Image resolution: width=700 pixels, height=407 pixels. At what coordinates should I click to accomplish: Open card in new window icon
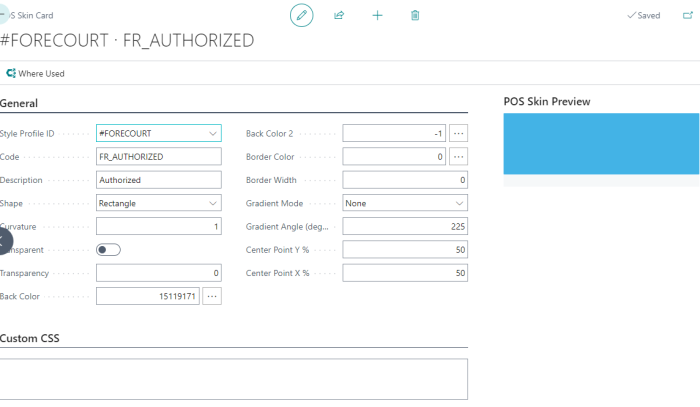(x=686, y=15)
